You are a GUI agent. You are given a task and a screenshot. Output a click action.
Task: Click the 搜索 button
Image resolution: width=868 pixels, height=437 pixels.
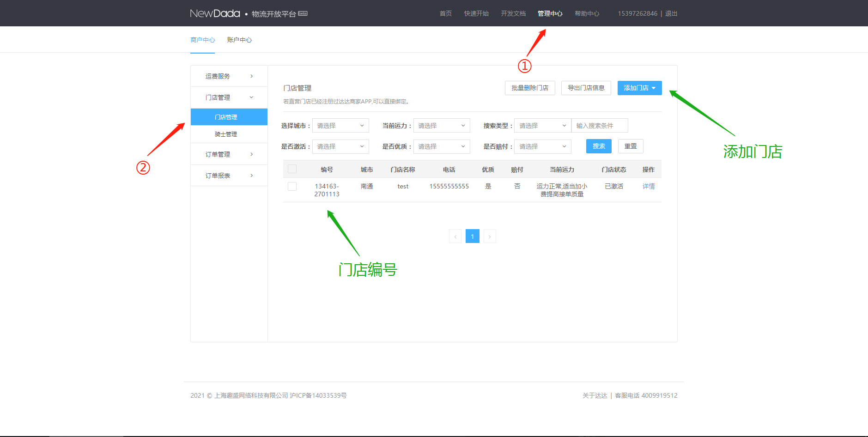(599, 146)
